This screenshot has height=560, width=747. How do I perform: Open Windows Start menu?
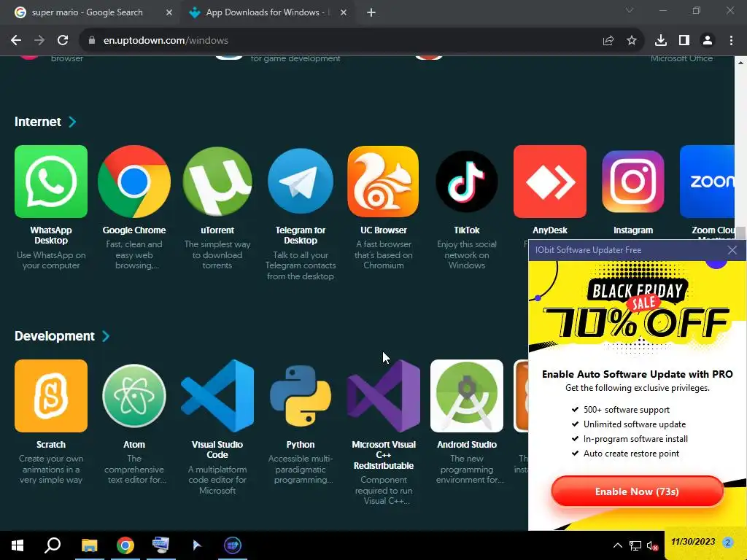[x=18, y=545]
